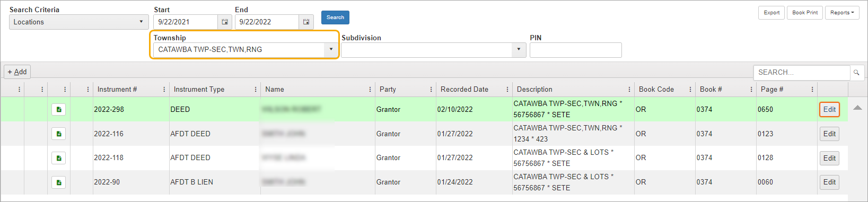This screenshot has height=202, width=868.
Task: Click Edit for instrument 2022-298
Action: [829, 110]
